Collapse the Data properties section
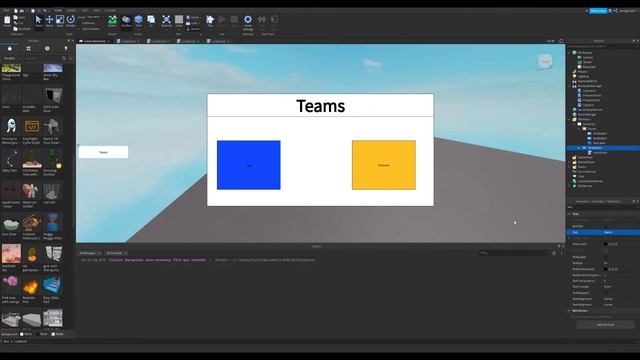Image resolution: width=640 pixels, height=360 pixels. (569, 214)
